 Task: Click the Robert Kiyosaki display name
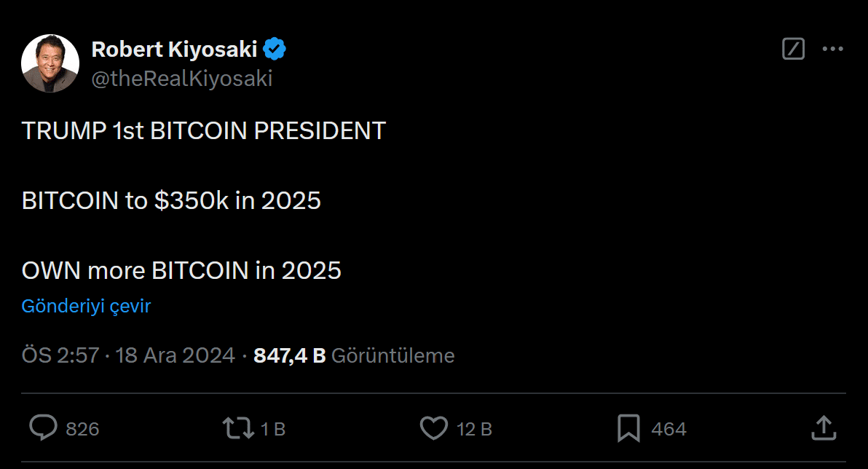coord(174,50)
